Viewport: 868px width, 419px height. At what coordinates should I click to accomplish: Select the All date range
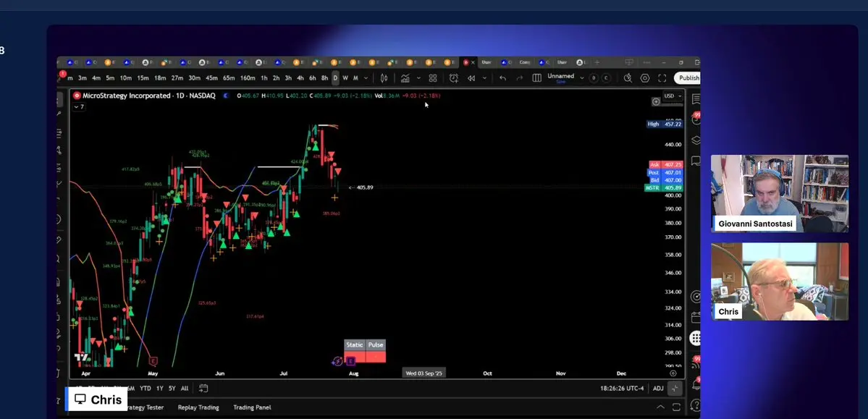[185, 389]
